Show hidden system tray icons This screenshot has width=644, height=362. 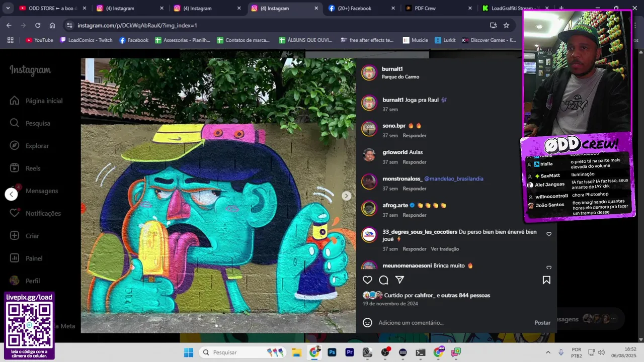[548, 352]
